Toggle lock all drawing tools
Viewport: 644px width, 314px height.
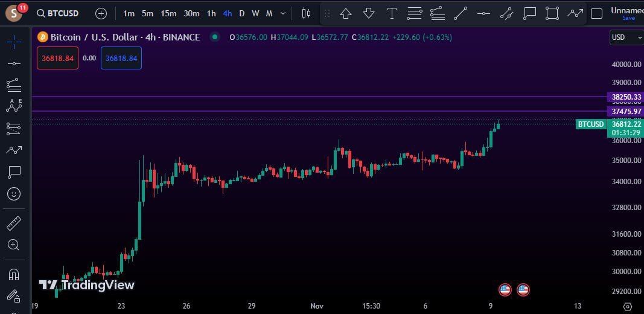(x=14, y=296)
